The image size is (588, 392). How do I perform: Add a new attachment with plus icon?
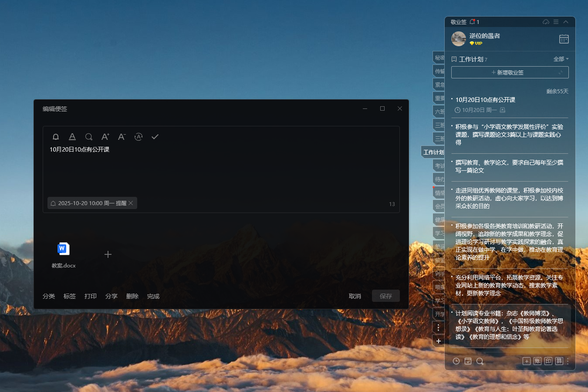pyautogui.click(x=108, y=254)
